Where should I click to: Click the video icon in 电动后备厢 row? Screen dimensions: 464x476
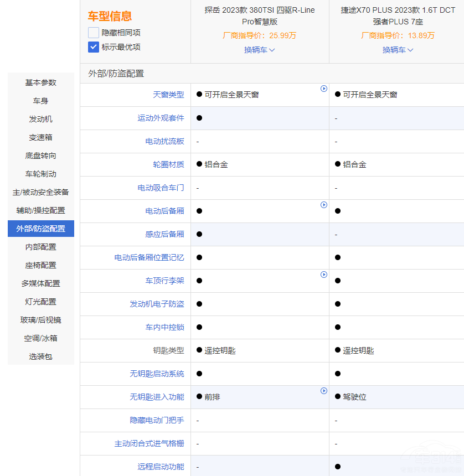tap(324, 205)
